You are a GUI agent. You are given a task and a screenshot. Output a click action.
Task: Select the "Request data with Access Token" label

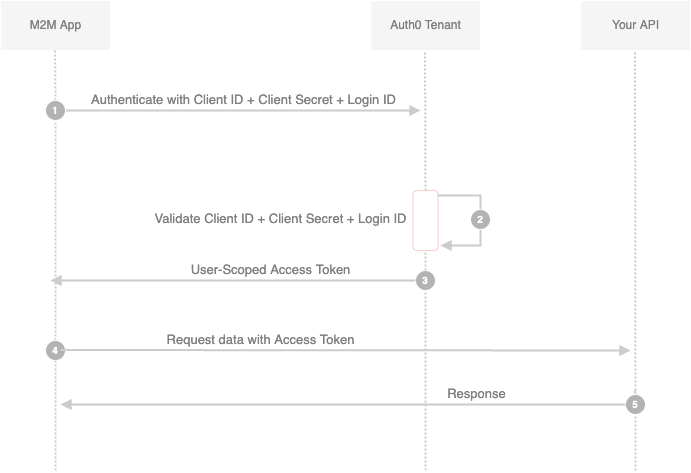click(x=260, y=340)
